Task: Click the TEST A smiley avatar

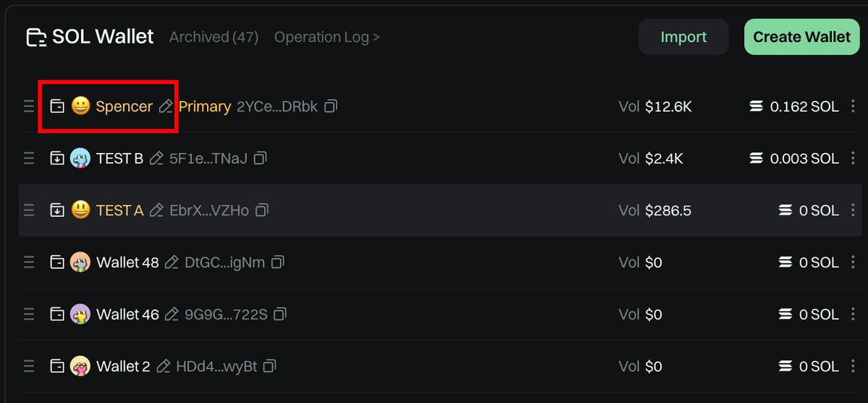Action: click(81, 210)
